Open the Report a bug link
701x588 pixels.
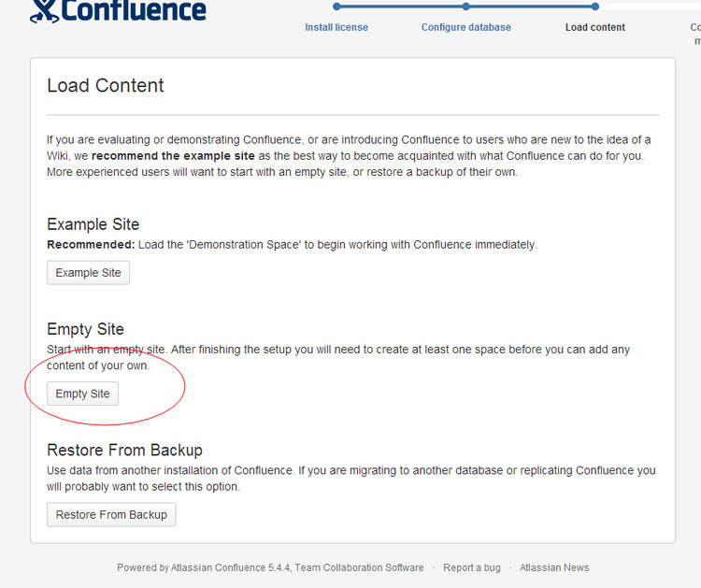pos(472,567)
